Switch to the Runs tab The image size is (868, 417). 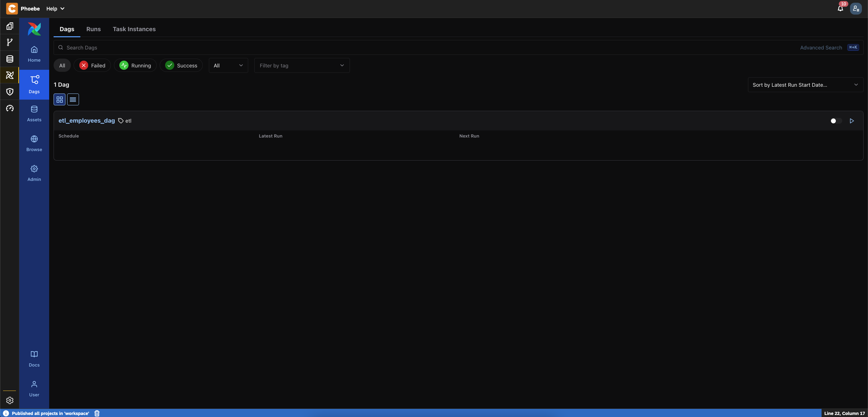[x=94, y=29]
